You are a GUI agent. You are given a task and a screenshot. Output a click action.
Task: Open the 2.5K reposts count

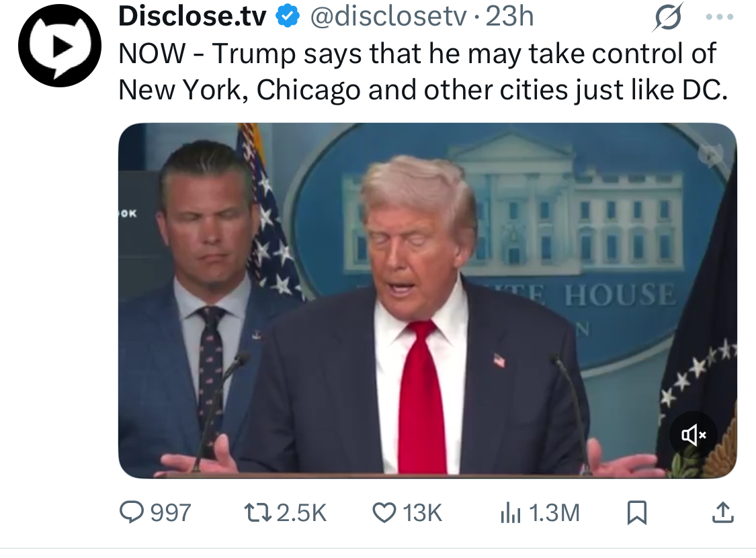302,513
